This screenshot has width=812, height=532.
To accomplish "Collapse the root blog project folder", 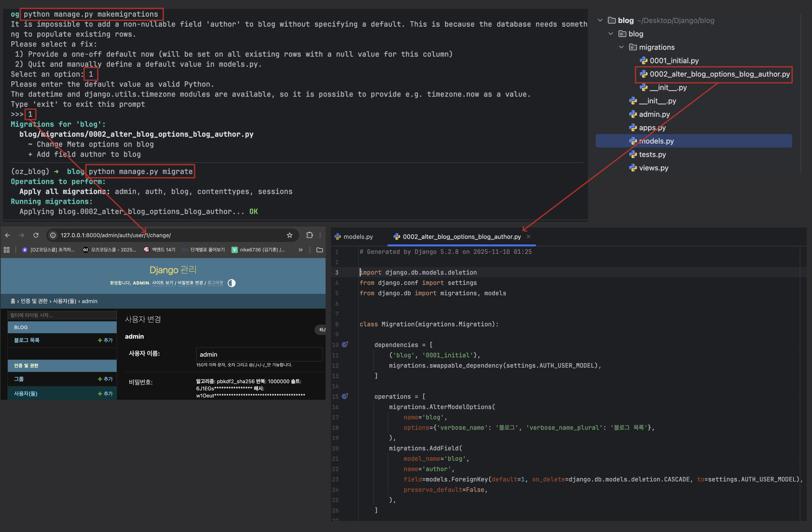I will point(600,20).
